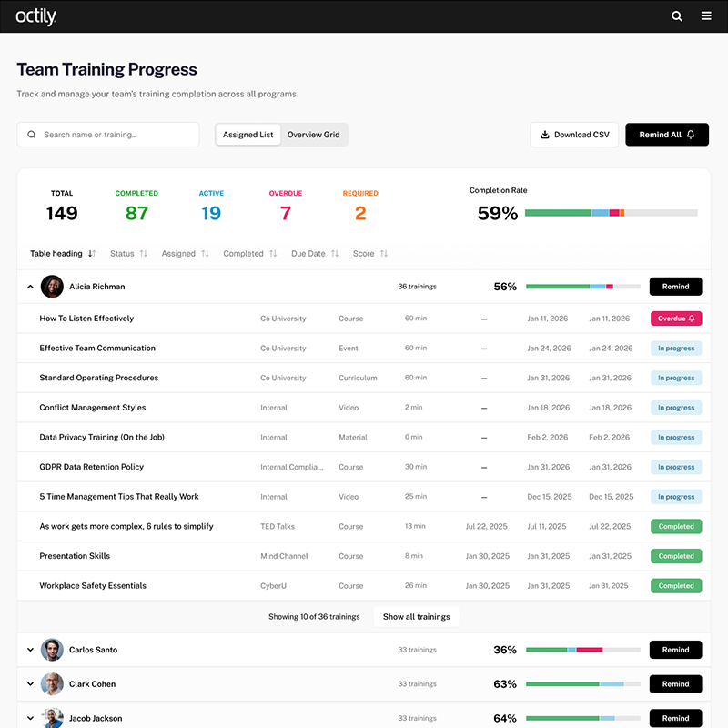Sort by Assigned column arrows

tap(205, 254)
